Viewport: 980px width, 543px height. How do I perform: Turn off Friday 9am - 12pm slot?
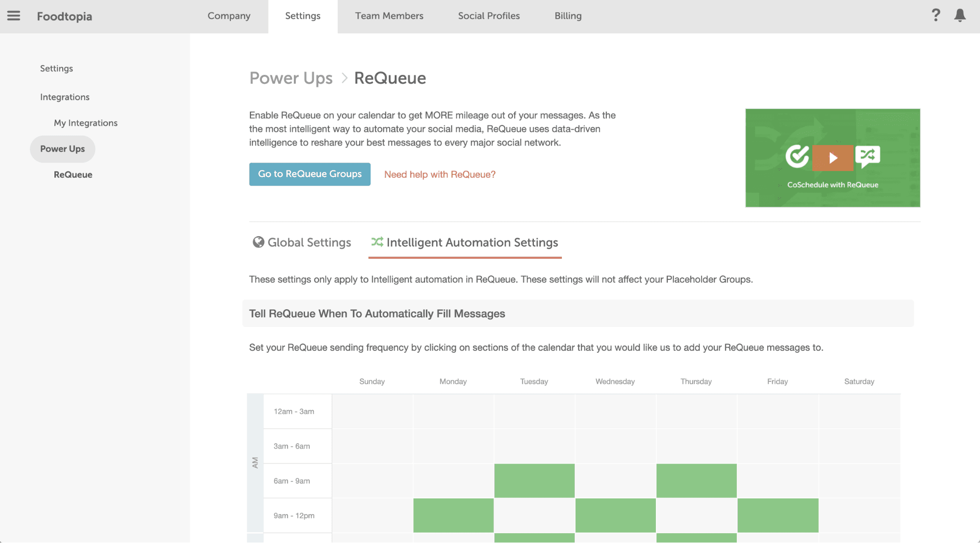click(x=778, y=516)
